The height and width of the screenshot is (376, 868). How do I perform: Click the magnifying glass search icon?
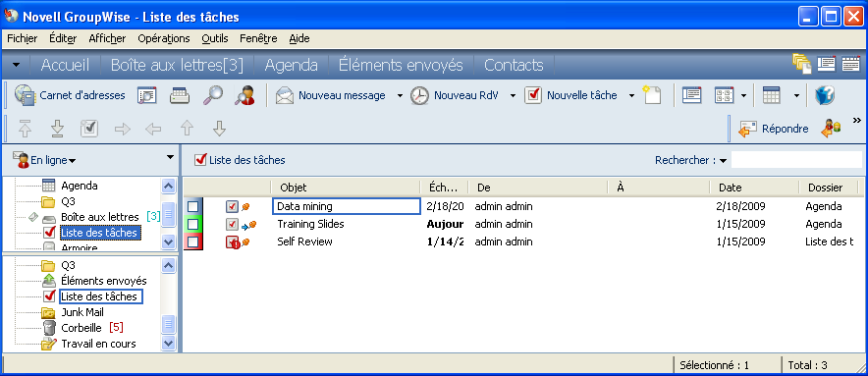[x=212, y=95]
